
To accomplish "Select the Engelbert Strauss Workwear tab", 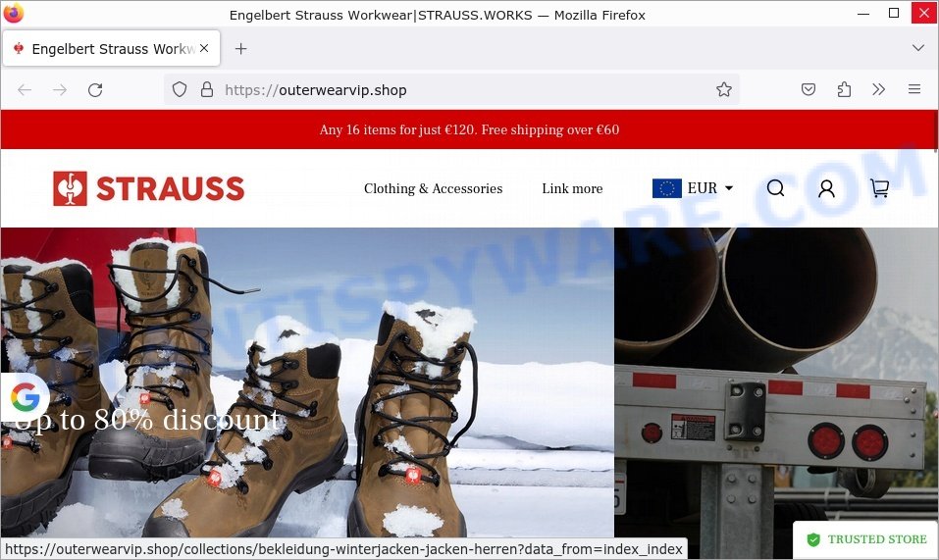I will coord(112,48).
